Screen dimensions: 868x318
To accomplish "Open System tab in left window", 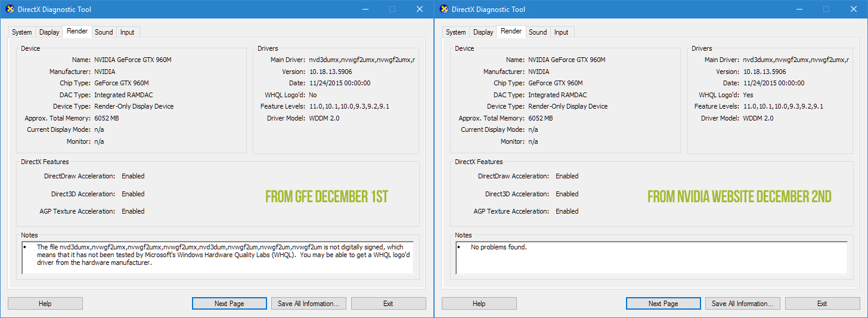I will click(22, 32).
